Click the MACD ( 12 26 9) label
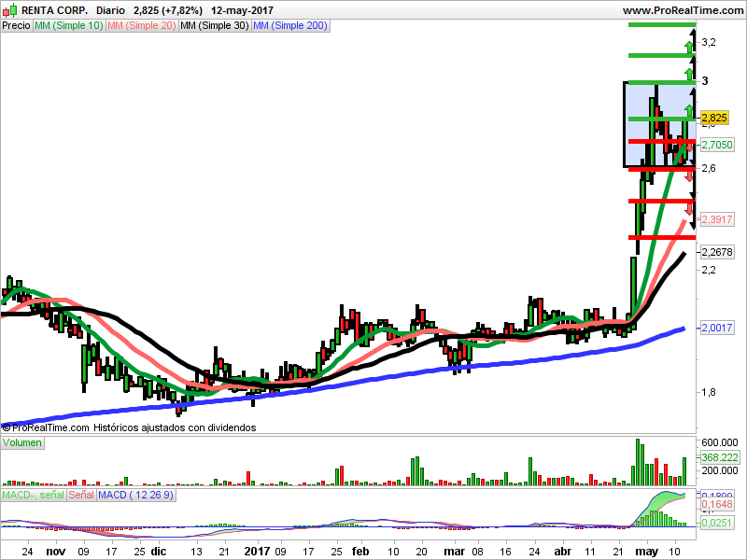Screen dimensions: 747x560 point(135,495)
